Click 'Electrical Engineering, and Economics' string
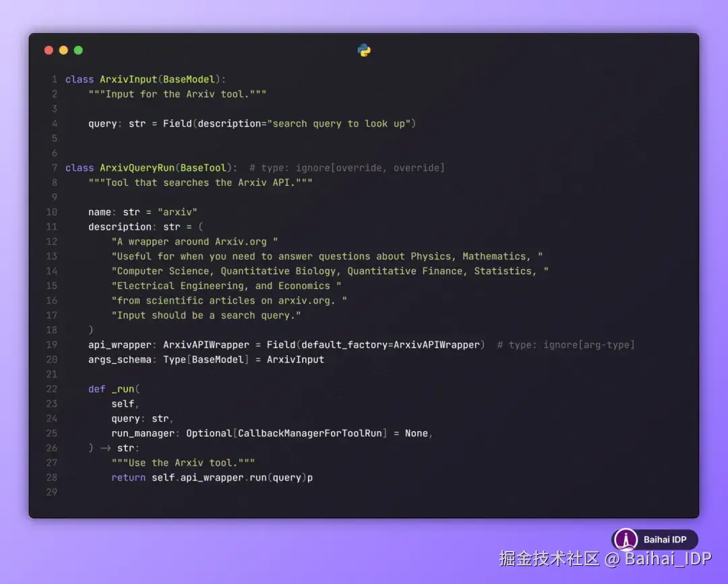The width and height of the screenshot is (728, 584). 226,286
